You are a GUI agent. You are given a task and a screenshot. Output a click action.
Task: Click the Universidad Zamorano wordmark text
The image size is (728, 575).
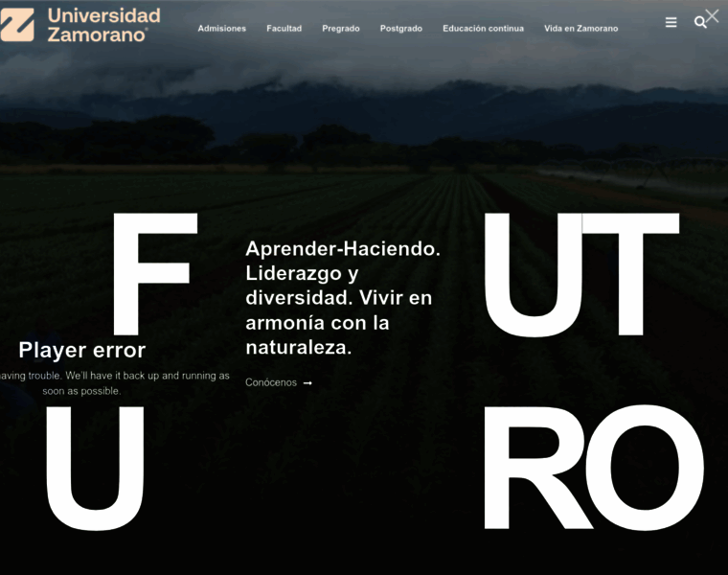[104, 25]
